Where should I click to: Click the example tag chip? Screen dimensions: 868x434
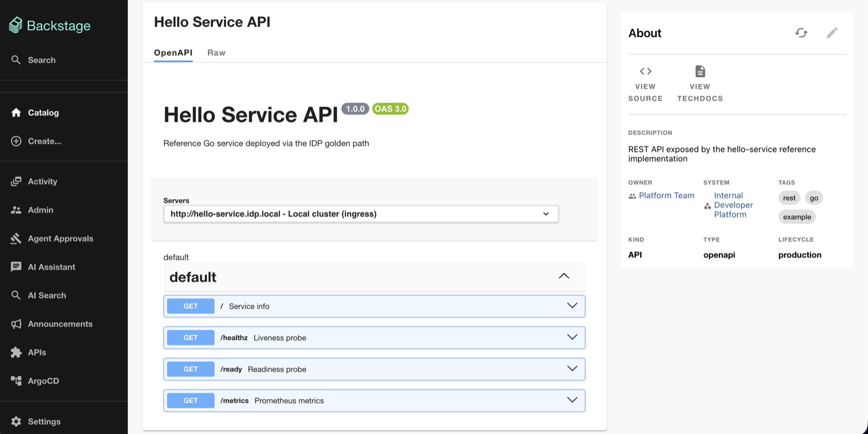(797, 217)
